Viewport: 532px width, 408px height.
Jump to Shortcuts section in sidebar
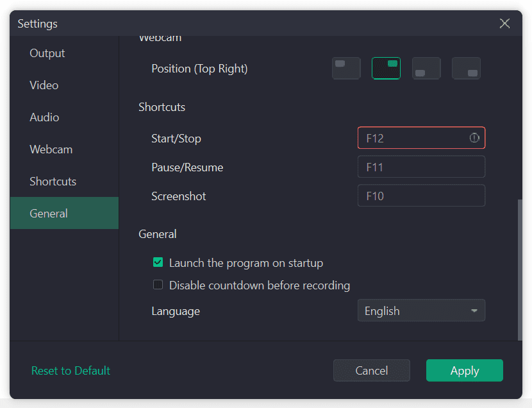pos(53,182)
